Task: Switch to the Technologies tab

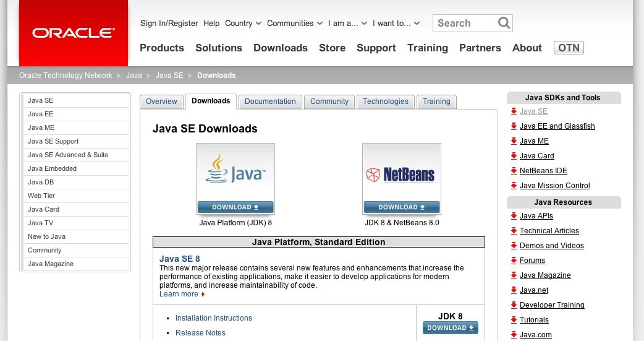Action: [386, 101]
